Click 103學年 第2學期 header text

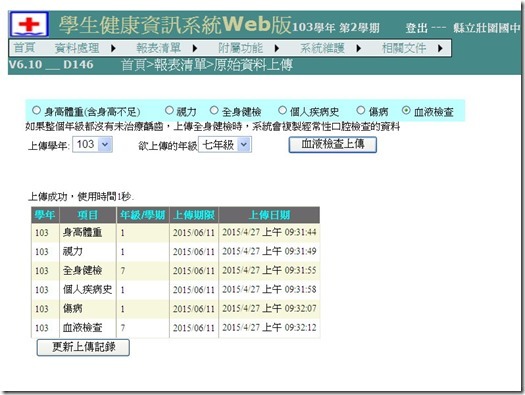point(336,28)
